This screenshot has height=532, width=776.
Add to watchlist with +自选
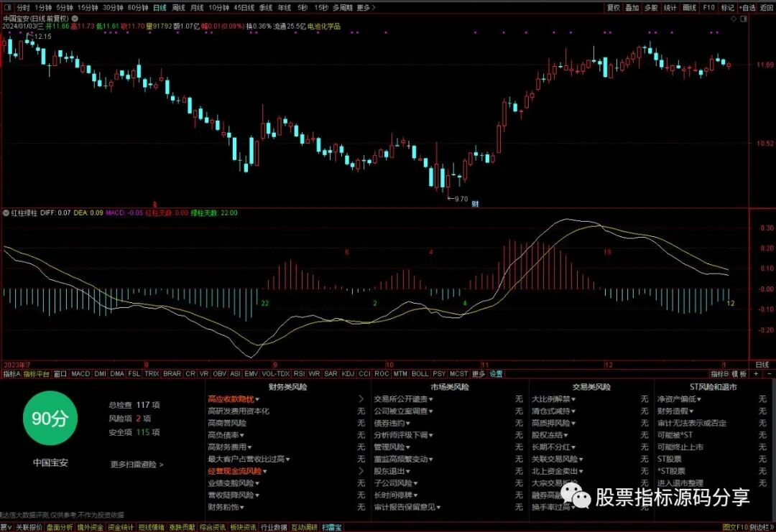(x=747, y=8)
